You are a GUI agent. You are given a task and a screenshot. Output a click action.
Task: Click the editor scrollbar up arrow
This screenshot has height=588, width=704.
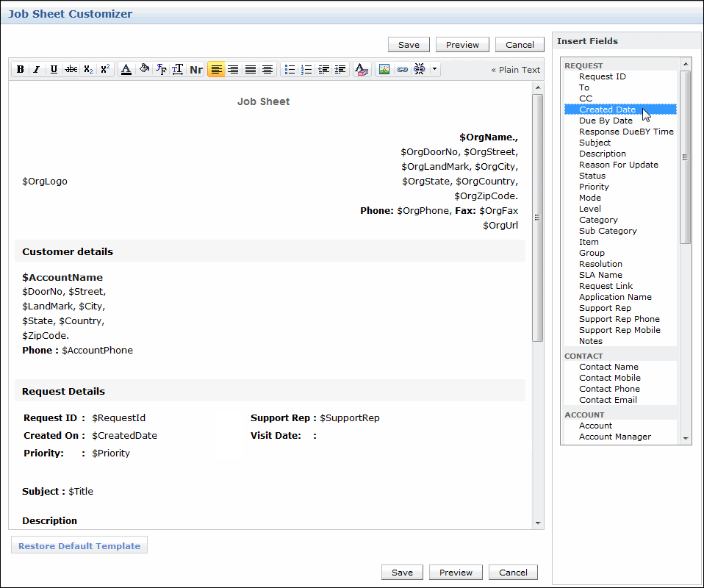[x=538, y=87]
